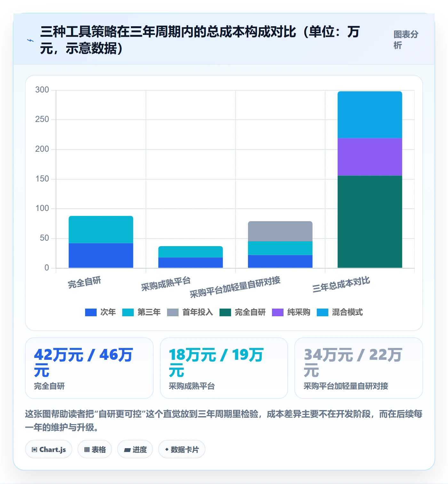Viewport: 448px width, 484px height.
Task: Click the chart title heading text
Action: (x=200, y=40)
